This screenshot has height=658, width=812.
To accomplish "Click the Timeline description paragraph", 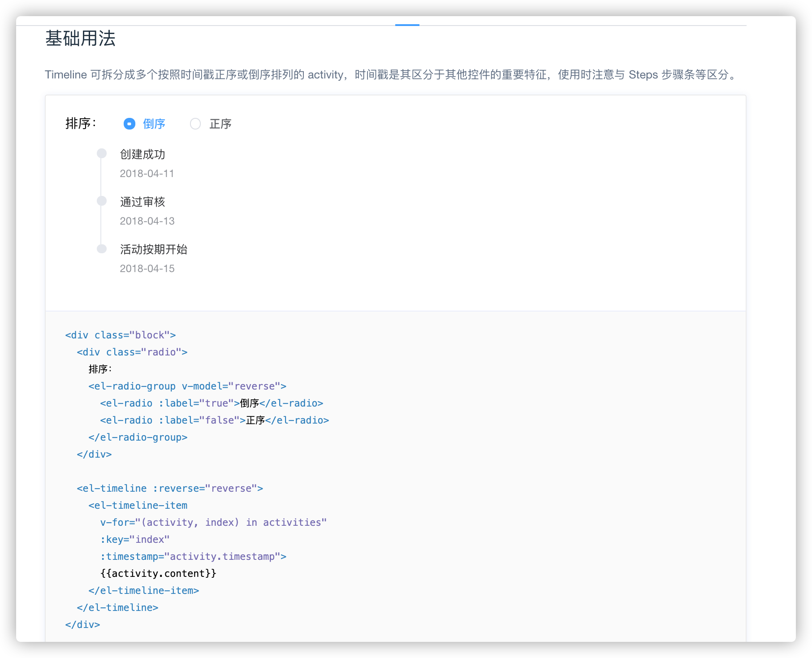I will (391, 74).
